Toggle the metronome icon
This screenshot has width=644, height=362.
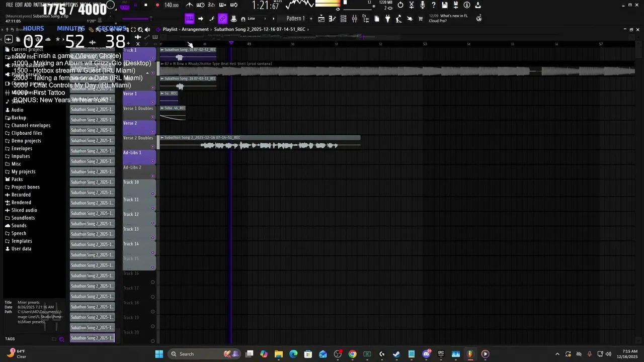pyautogui.click(x=189, y=5)
